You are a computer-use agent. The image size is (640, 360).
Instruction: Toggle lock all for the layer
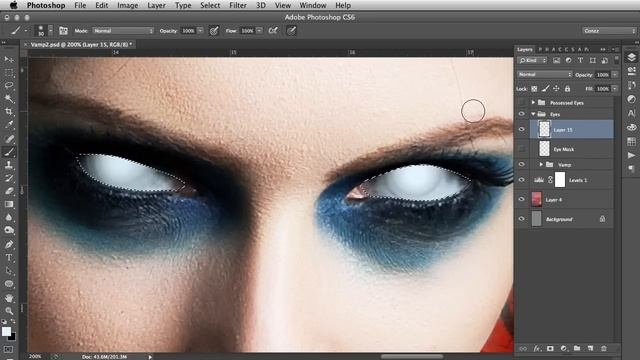tap(567, 89)
